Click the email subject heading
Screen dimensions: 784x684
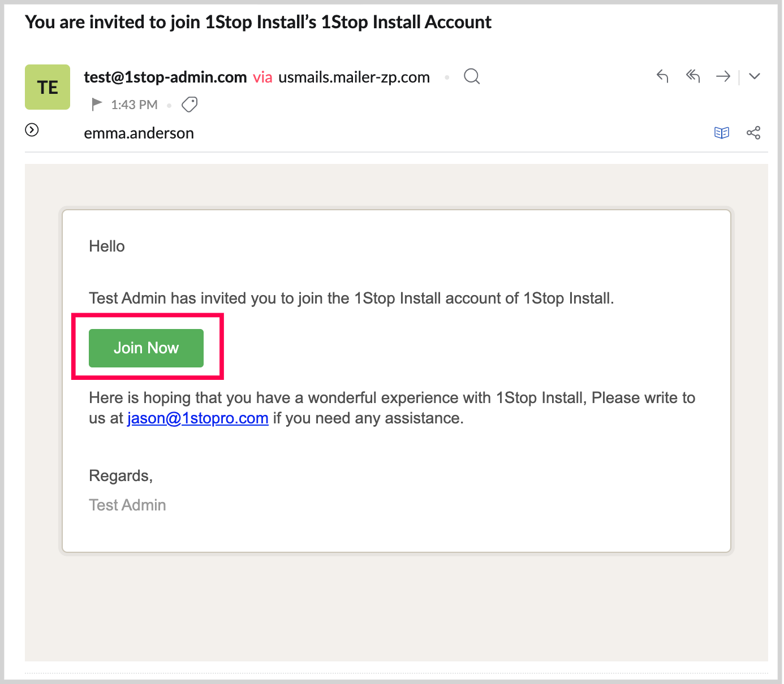258,22
